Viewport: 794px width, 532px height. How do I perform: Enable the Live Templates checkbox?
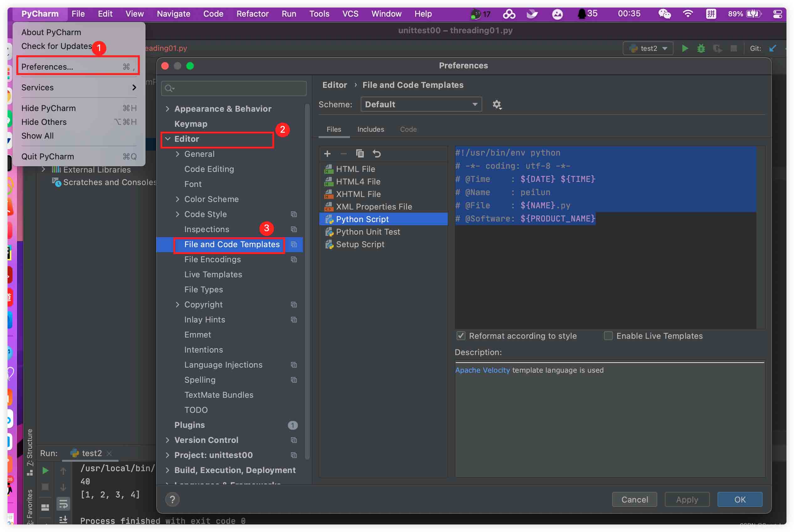point(608,336)
